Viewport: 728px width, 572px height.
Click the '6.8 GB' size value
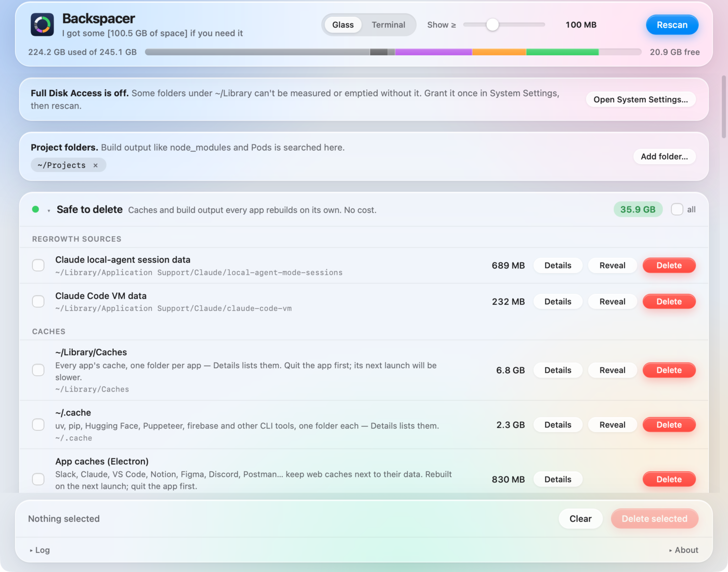510,370
